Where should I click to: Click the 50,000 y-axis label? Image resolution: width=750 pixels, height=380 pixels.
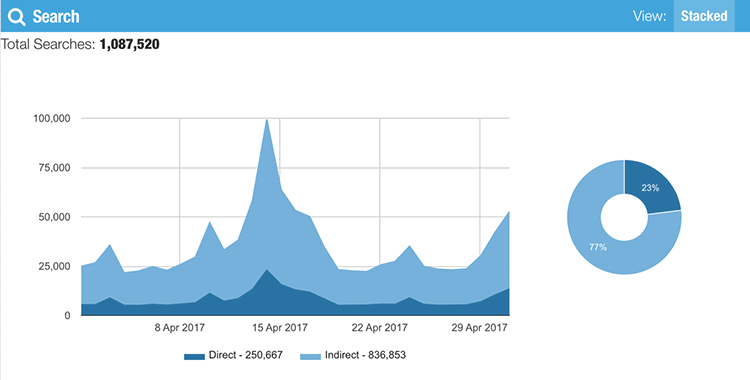pyautogui.click(x=54, y=217)
